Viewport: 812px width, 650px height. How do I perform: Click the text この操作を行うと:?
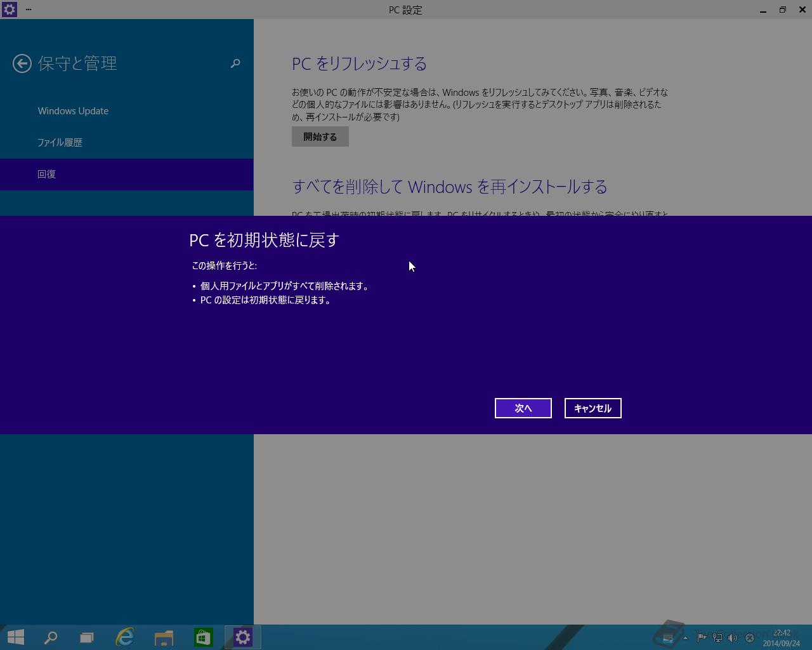[x=224, y=265]
